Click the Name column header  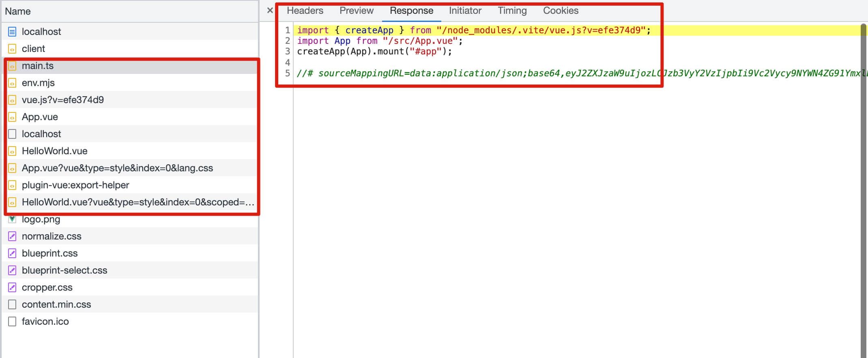(18, 11)
